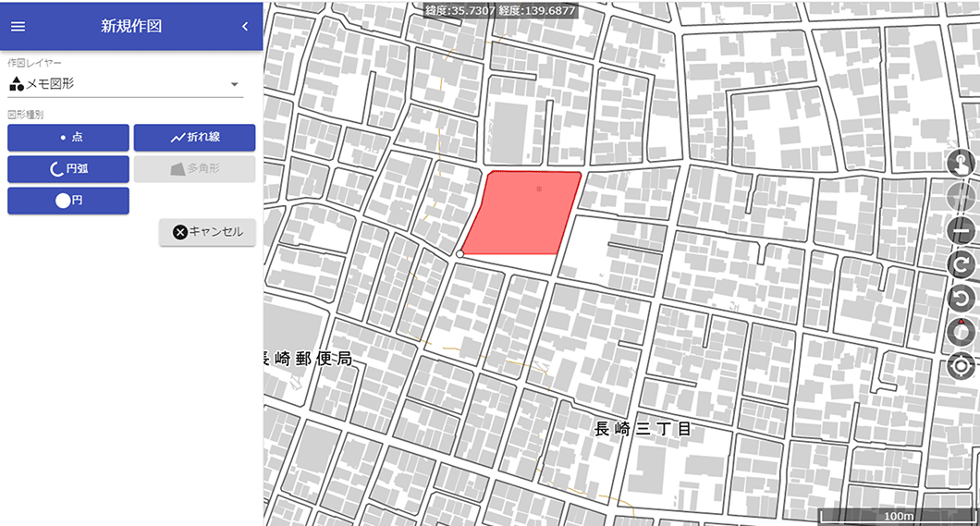
Task: Select the 円 (circle) drawing tool
Action: tap(68, 201)
